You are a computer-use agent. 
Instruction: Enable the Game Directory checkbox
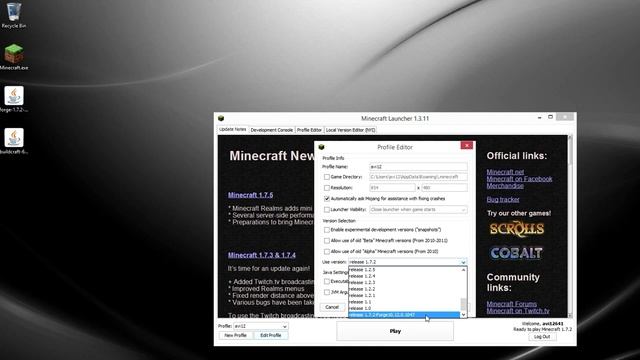(x=327, y=177)
